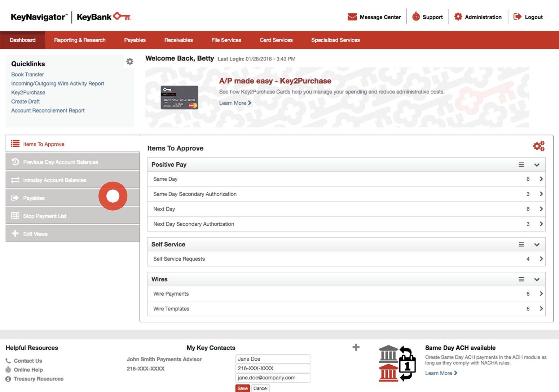Collapse the Self Service section chevron
This screenshot has height=392, width=559.
tap(537, 245)
